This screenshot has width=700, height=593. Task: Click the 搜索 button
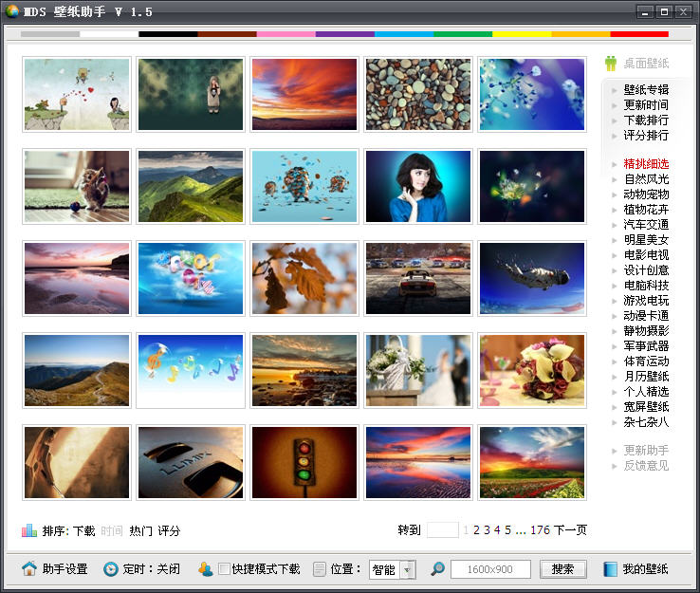(562, 569)
